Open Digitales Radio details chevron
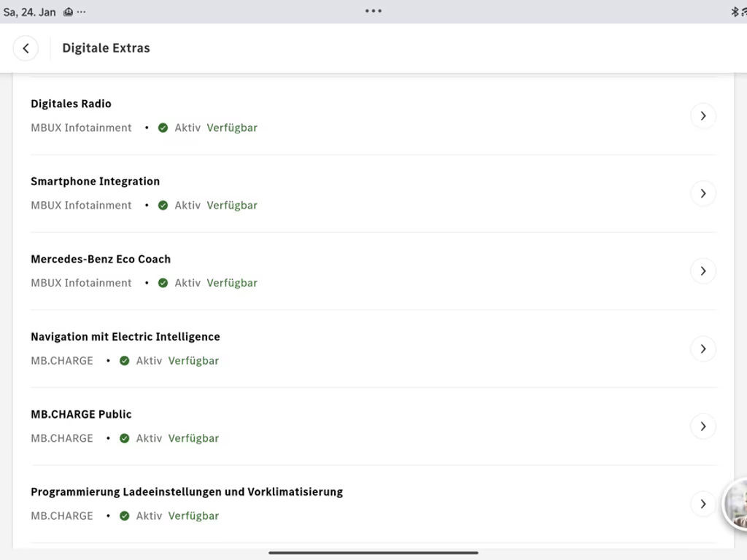 [703, 116]
